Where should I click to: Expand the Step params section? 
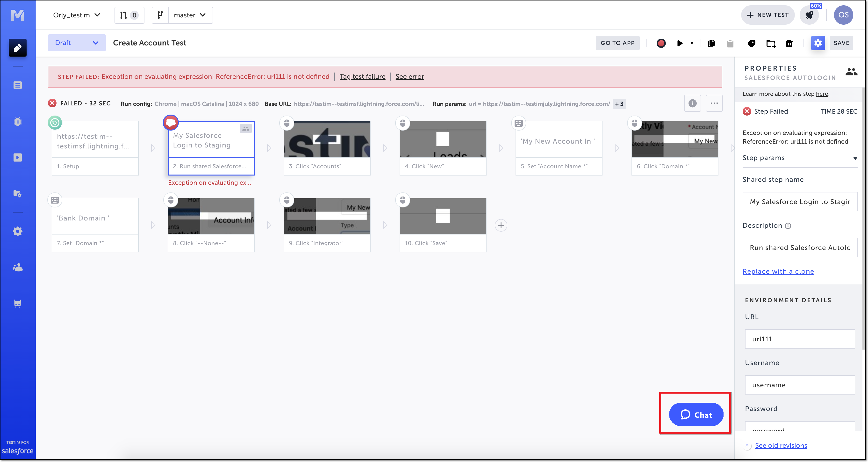(x=800, y=158)
